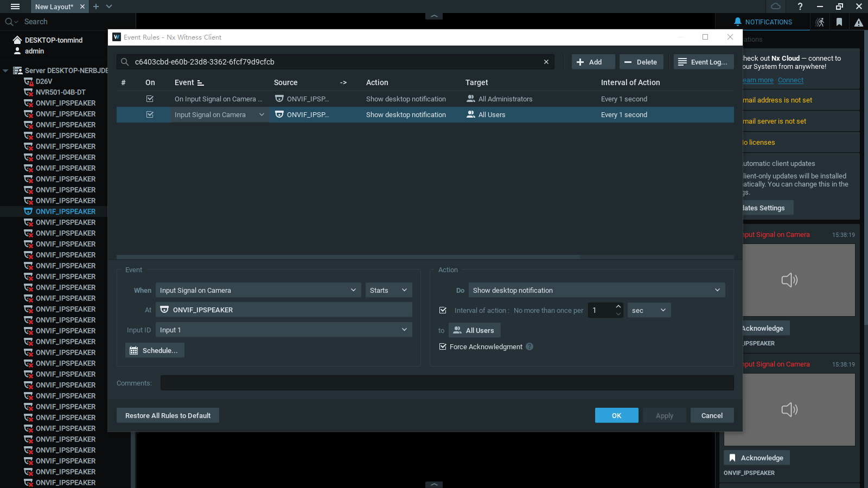Open the Email server is not set notification

[801, 121]
